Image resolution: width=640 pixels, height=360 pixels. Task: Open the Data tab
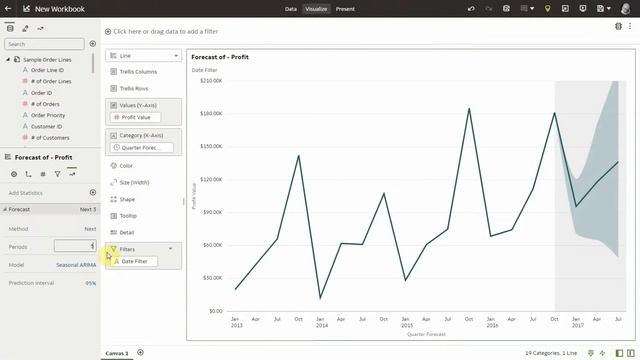tap(291, 9)
